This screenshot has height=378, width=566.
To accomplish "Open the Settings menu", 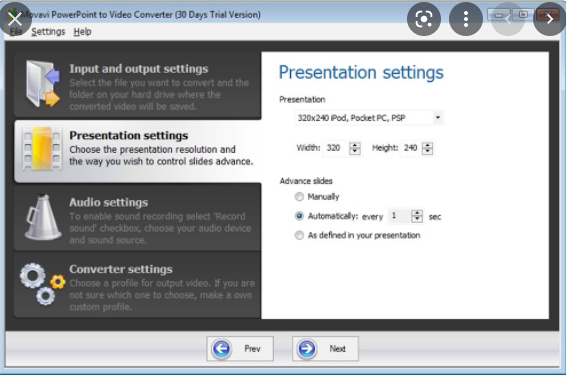I will coord(48,32).
